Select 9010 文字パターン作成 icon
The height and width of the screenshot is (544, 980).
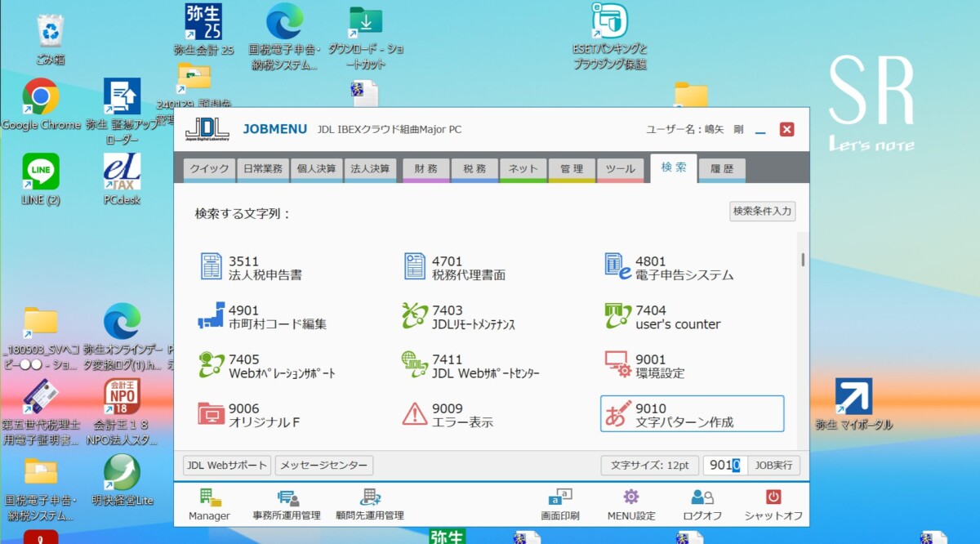tap(618, 414)
